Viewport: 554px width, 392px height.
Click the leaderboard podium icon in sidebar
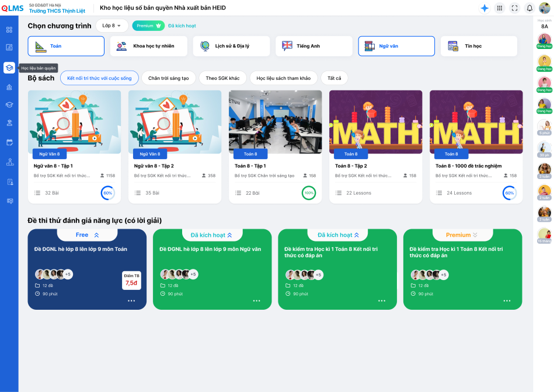tap(9, 162)
